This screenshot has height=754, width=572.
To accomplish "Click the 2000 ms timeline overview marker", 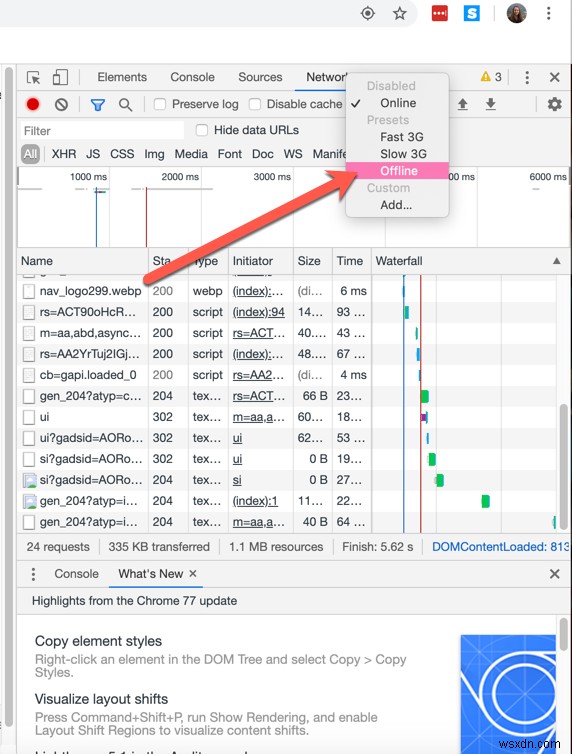I will click(180, 177).
